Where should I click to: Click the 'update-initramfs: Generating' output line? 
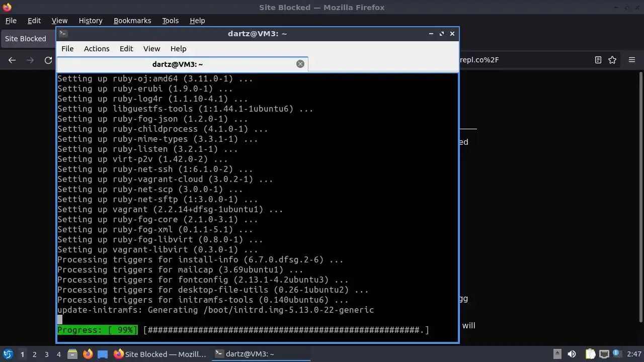215,310
